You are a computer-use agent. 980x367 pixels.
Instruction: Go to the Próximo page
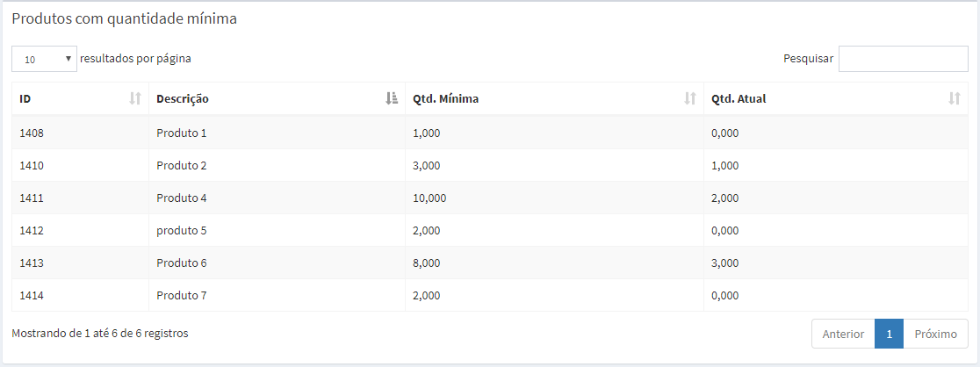coord(935,335)
